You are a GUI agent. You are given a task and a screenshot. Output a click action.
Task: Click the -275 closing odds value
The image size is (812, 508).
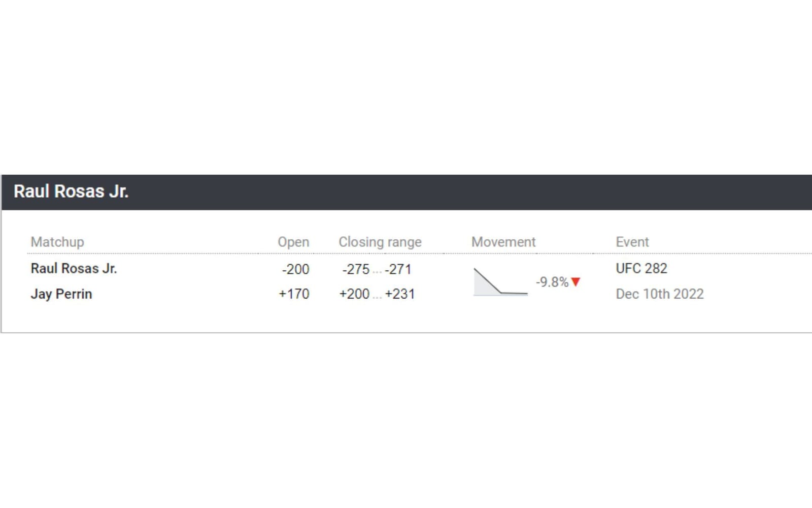pos(357,270)
